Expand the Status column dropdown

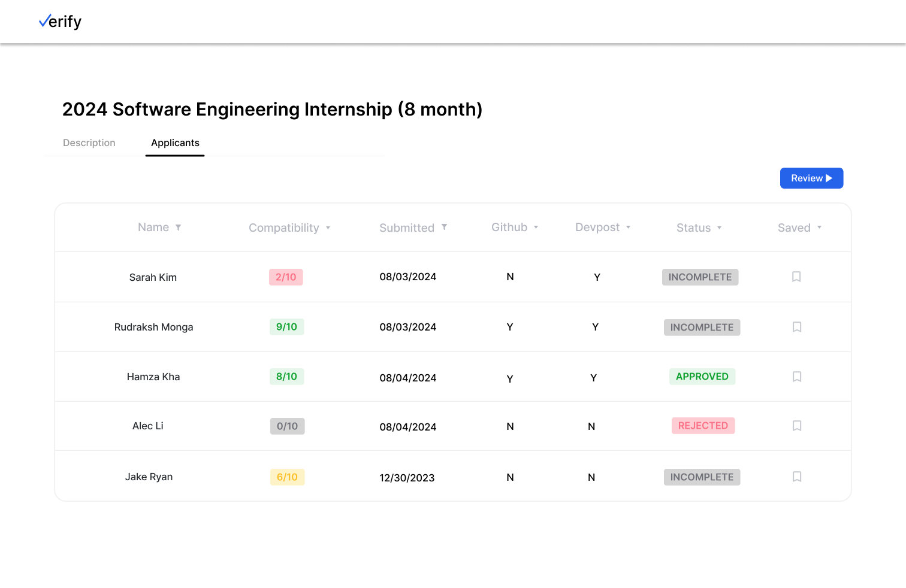(719, 228)
